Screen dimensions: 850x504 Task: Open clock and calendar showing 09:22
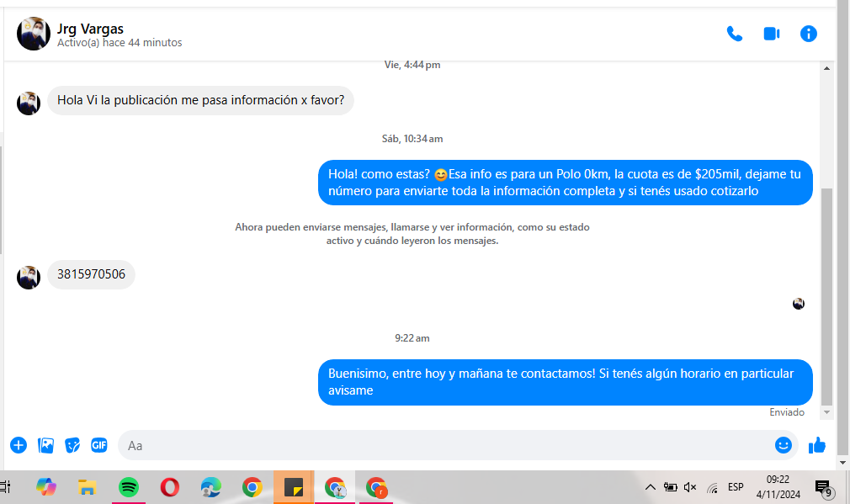pos(778,486)
